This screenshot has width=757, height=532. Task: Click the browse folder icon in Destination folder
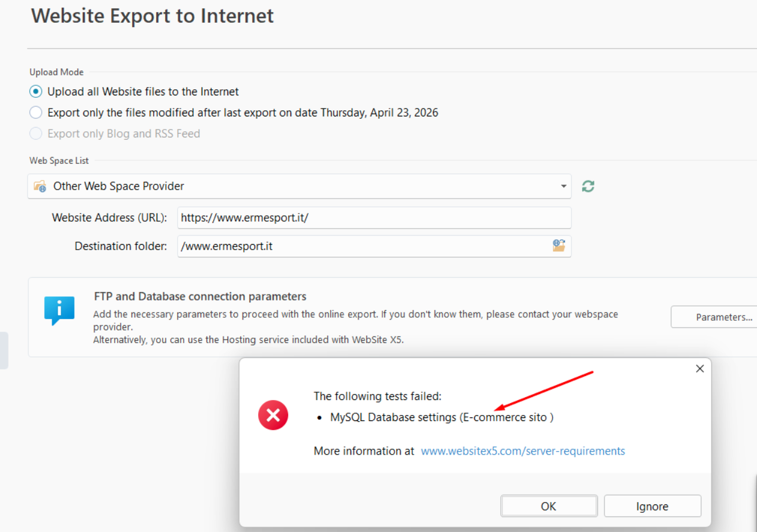point(559,246)
